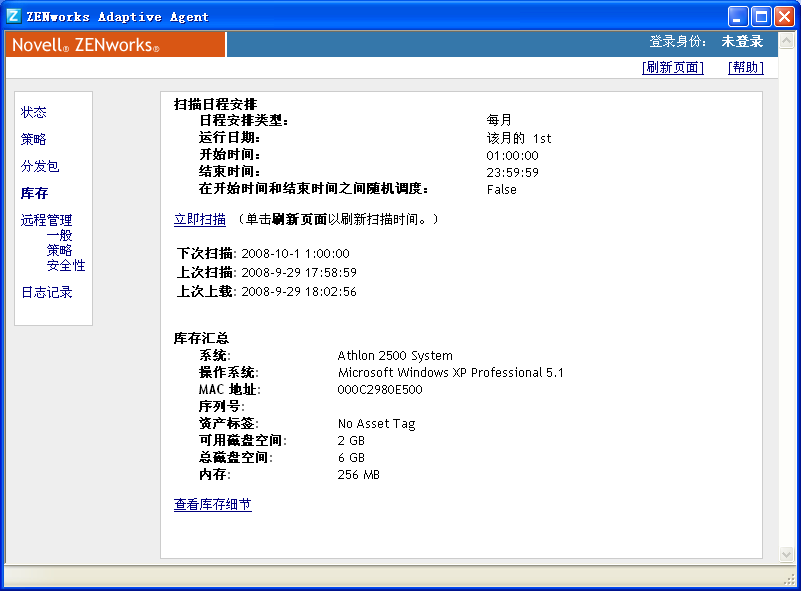Screen dimensions: 801x591
Task: Select 库存 (Inventory) in the sidebar
Action: click(x=34, y=192)
